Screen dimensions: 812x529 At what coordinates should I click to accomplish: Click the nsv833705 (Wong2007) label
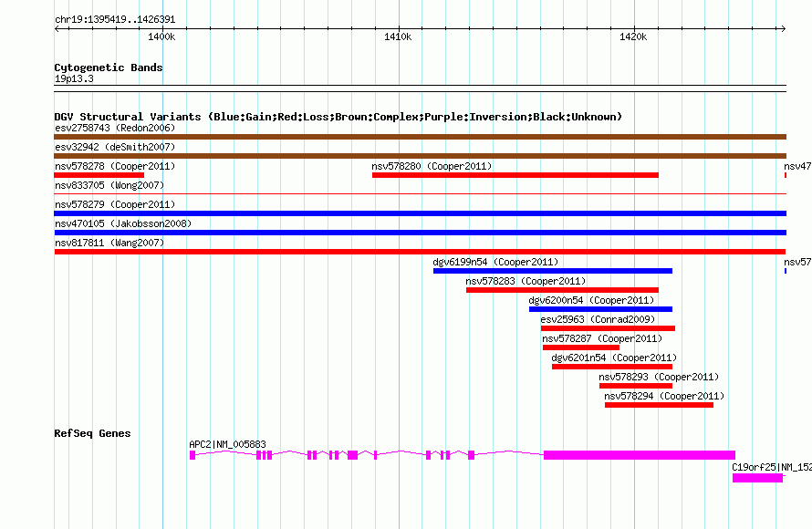click(x=109, y=185)
